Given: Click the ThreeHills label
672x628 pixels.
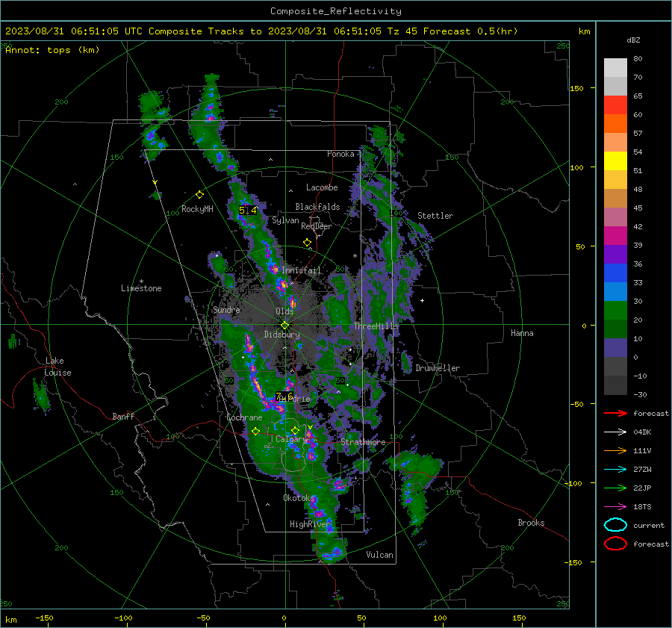Looking at the screenshot, I should pyautogui.click(x=376, y=326).
